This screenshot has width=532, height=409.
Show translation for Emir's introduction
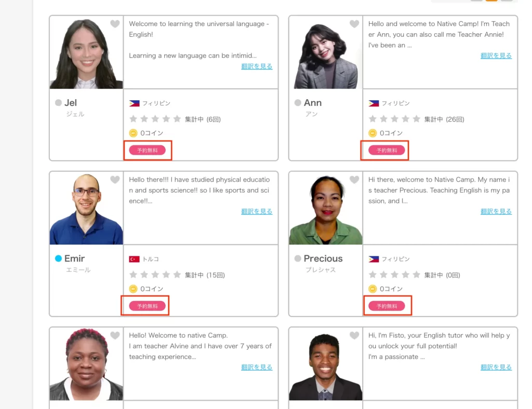tap(257, 211)
